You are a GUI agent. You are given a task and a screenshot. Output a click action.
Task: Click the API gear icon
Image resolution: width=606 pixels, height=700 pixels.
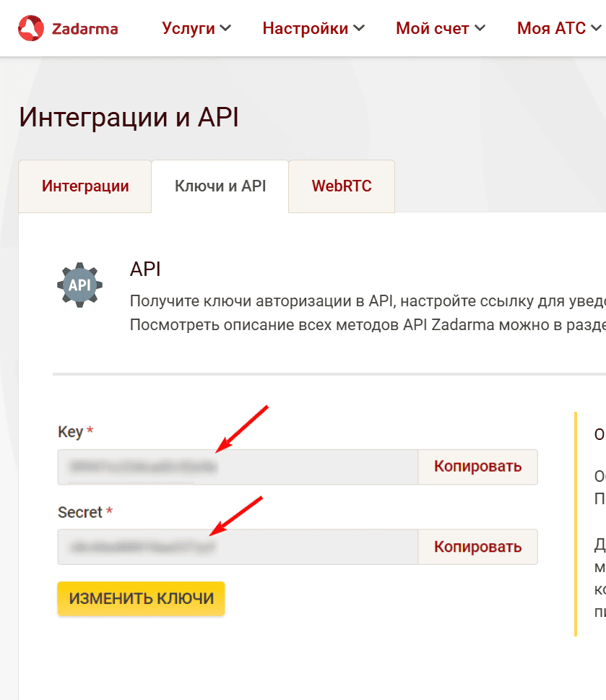click(x=80, y=285)
